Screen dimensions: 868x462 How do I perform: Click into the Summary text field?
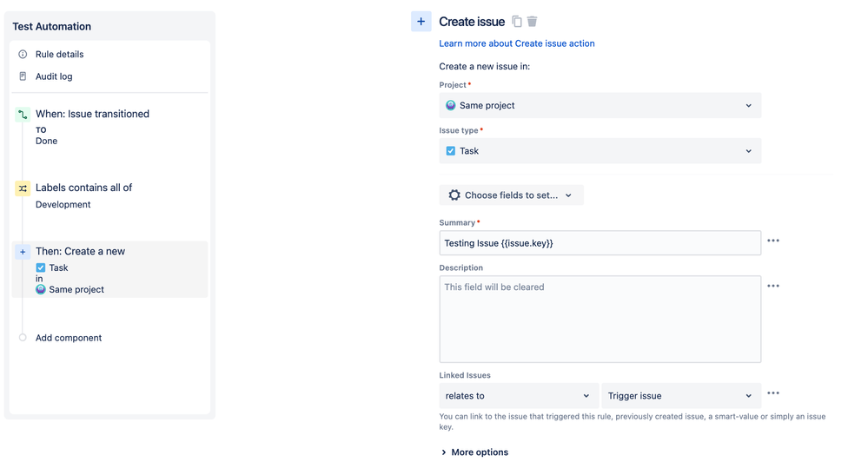click(x=600, y=243)
